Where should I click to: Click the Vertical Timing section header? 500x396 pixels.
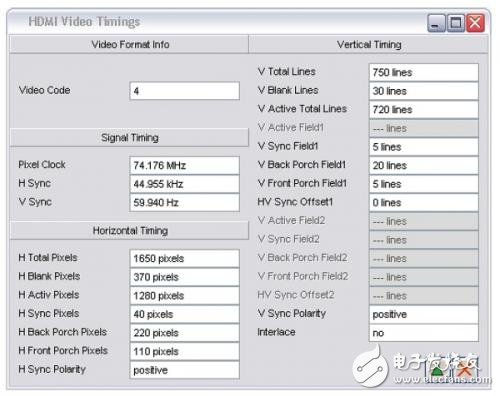click(x=369, y=44)
